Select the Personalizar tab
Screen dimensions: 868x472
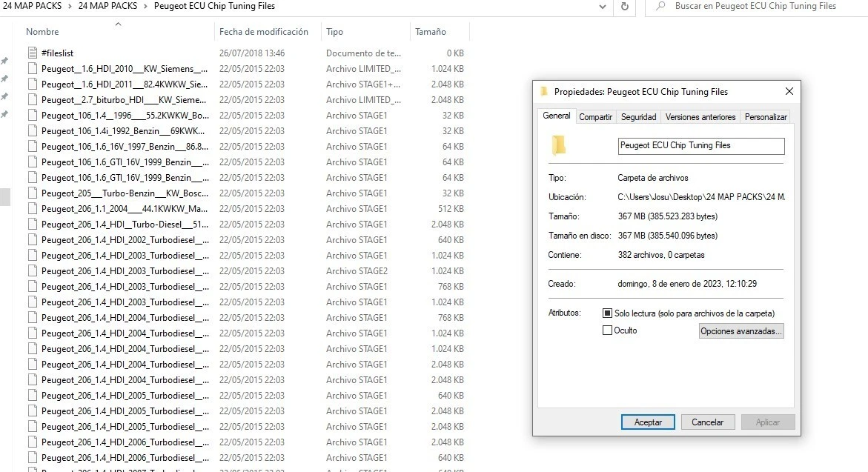click(x=766, y=117)
